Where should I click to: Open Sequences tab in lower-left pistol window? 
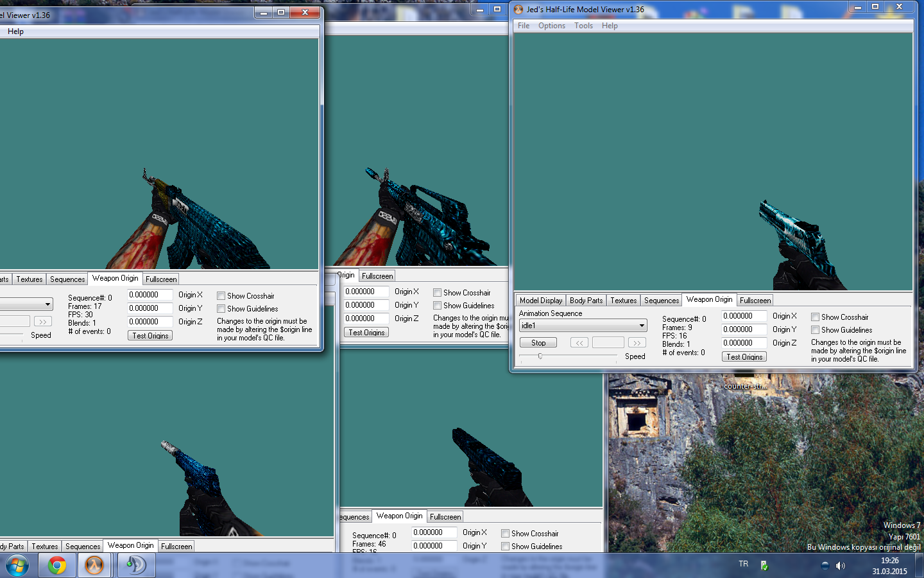tap(83, 547)
